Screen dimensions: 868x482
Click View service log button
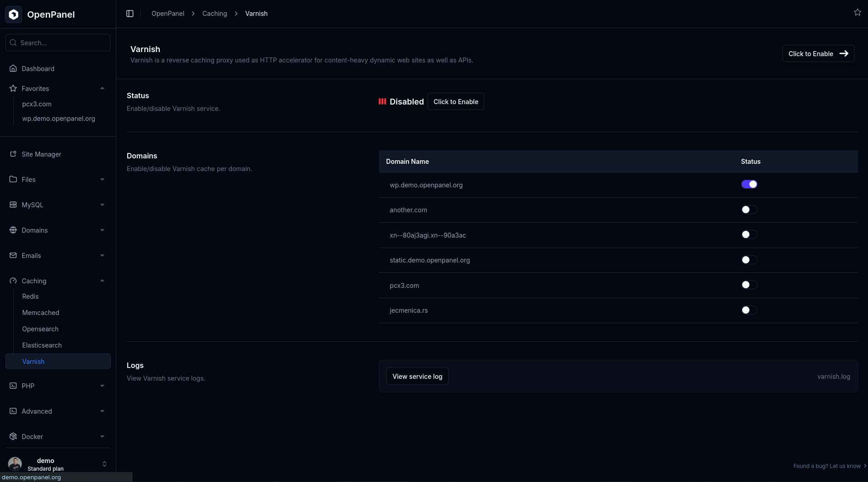click(x=417, y=376)
